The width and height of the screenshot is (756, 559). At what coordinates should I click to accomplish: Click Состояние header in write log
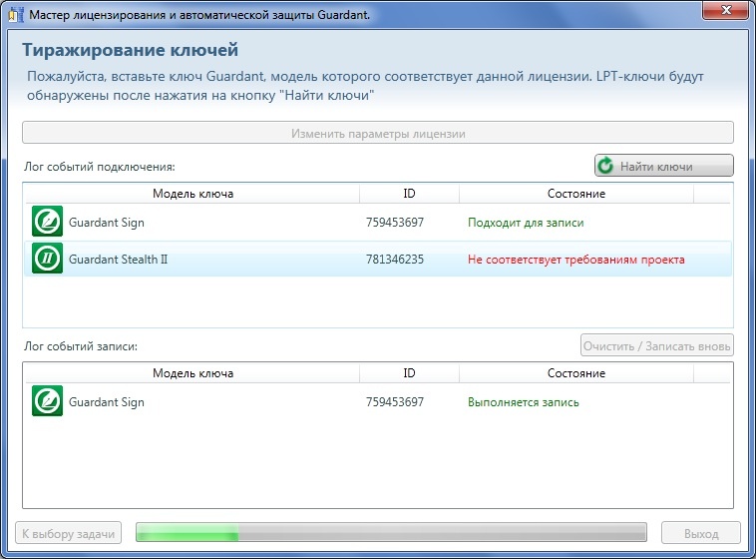(575, 373)
